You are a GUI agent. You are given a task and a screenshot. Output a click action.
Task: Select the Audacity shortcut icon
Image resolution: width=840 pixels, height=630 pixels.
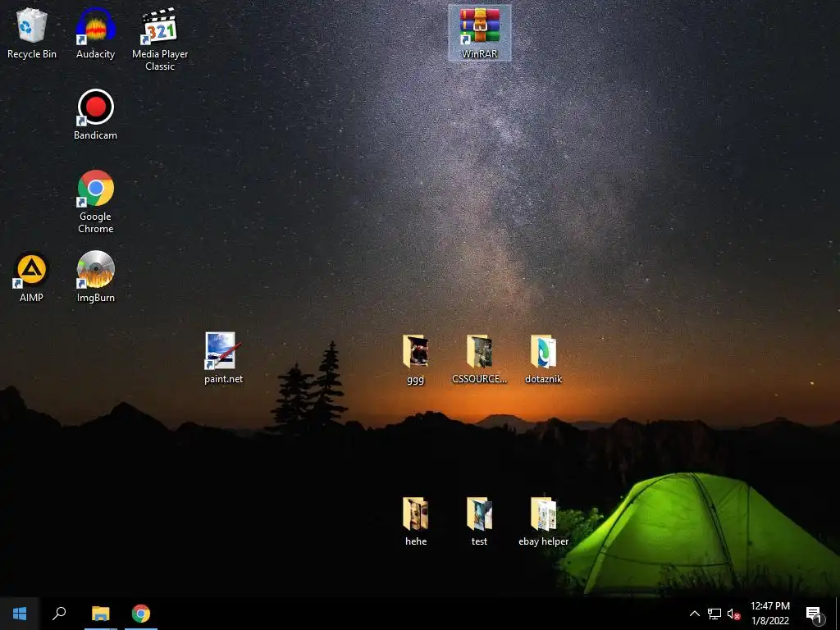click(95, 33)
